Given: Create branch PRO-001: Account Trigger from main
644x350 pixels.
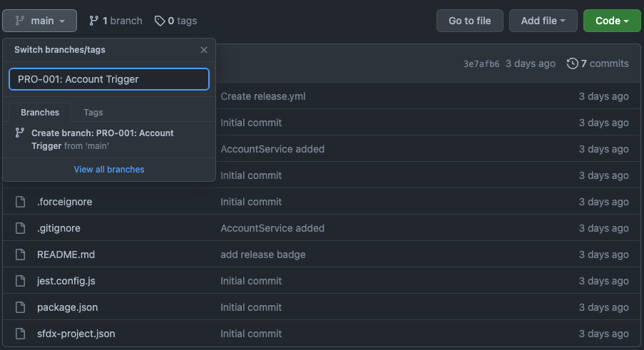Looking at the screenshot, I should pyautogui.click(x=102, y=139).
